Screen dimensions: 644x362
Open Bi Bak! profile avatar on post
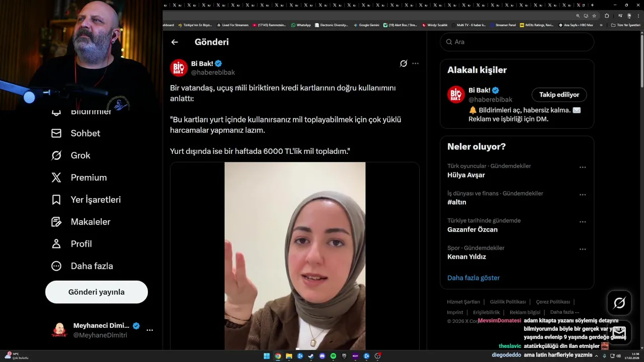click(x=179, y=67)
